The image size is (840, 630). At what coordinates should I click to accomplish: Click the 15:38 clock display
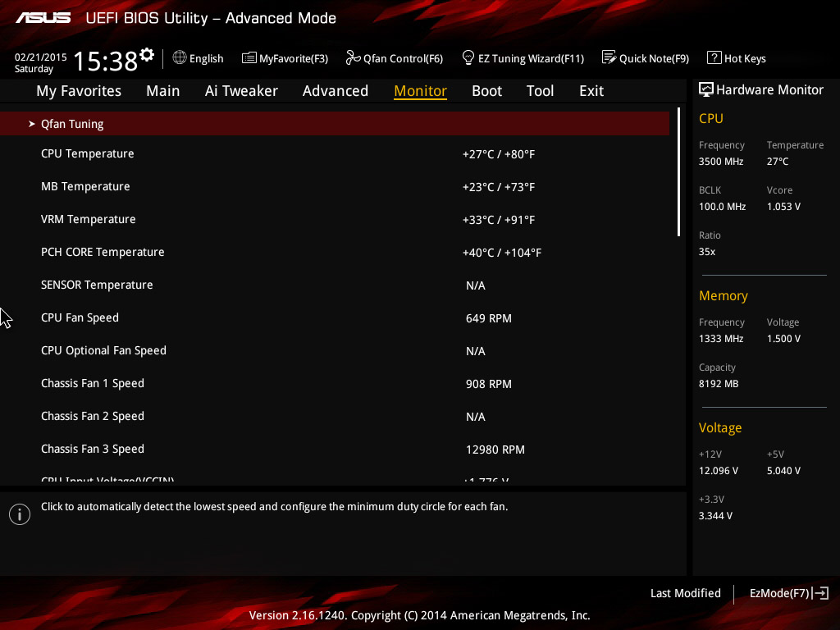click(x=106, y=61)
